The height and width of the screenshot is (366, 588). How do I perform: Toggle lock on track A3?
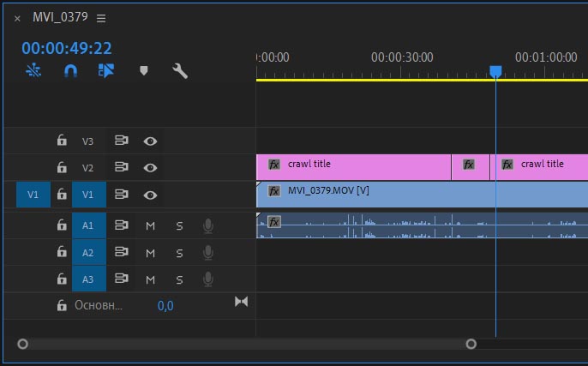(x=62, y=279)
